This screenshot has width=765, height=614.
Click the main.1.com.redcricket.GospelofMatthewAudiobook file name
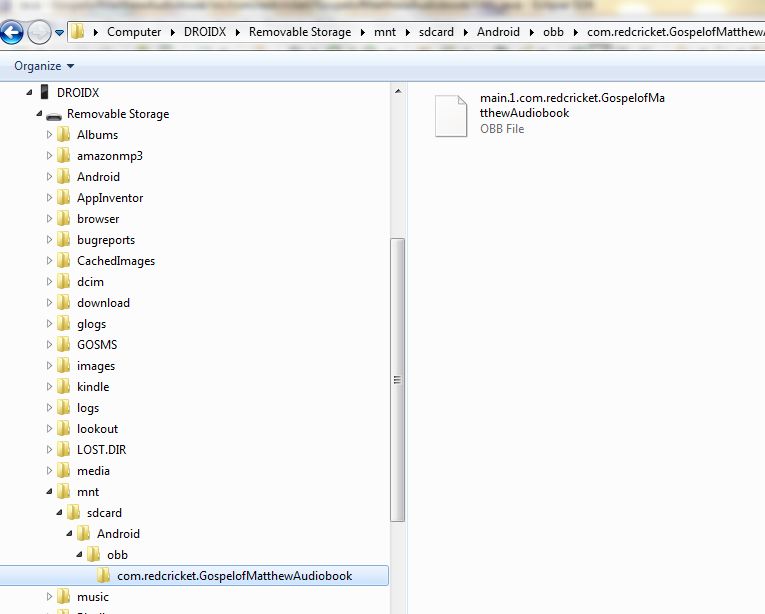pyautogui.click(x=572, y=105)
